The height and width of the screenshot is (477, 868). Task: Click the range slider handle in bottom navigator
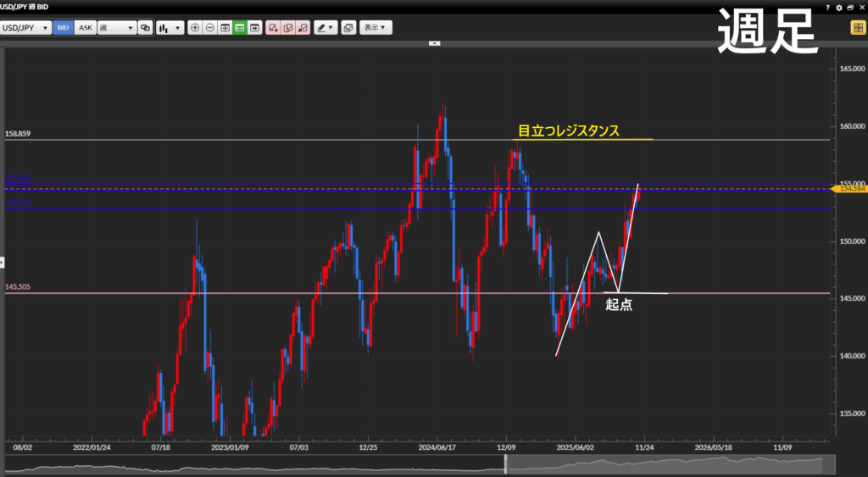506,464
